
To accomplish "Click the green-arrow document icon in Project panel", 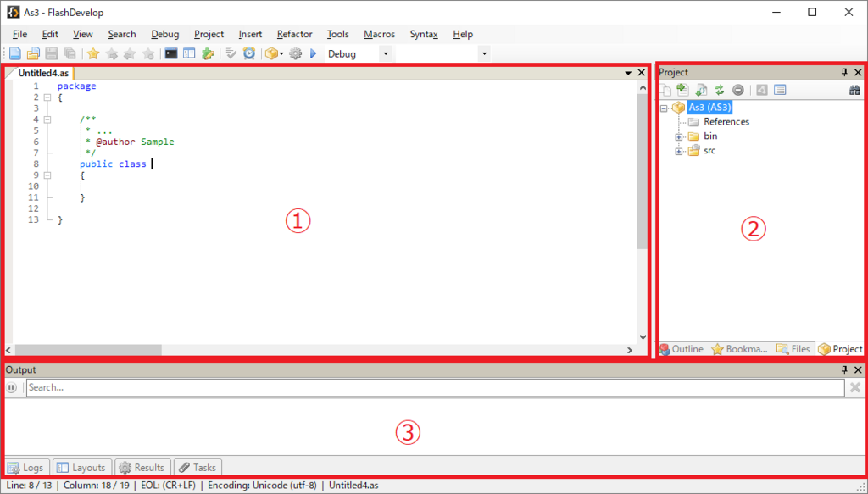I will pyautogui.click(x=682, y=90).
